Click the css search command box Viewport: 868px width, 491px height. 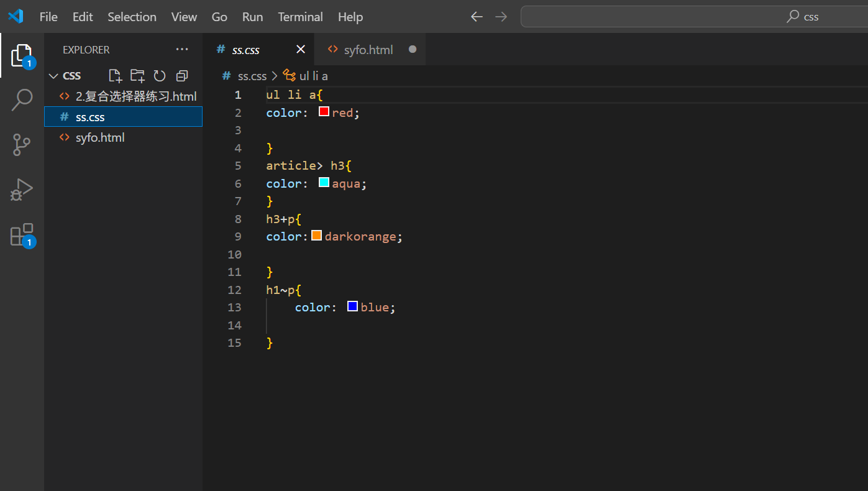tap(694, 17)
